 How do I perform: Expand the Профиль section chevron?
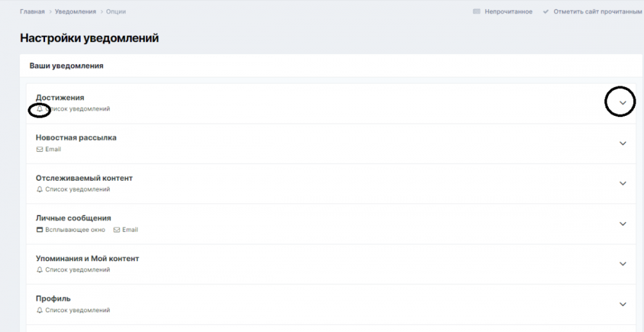pyautogui.click(x=623, y=304)
